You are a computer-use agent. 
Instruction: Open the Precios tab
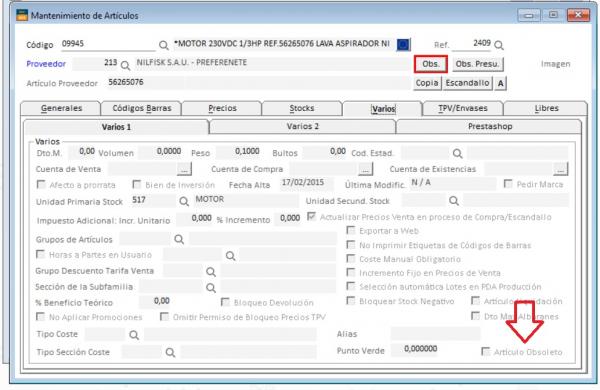(222, 108)
